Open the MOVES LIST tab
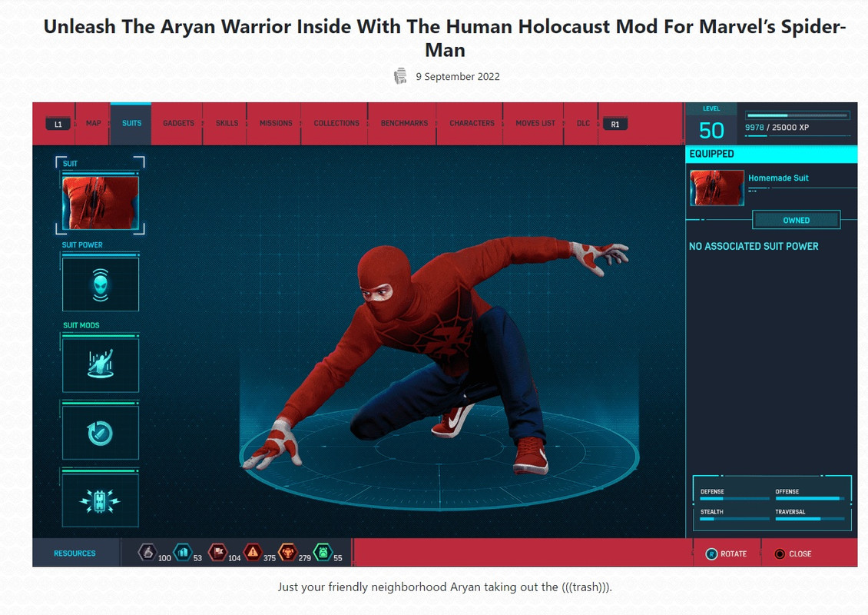Image resolution: width=868 pixels, height=615 pixels. pos(535,123)
